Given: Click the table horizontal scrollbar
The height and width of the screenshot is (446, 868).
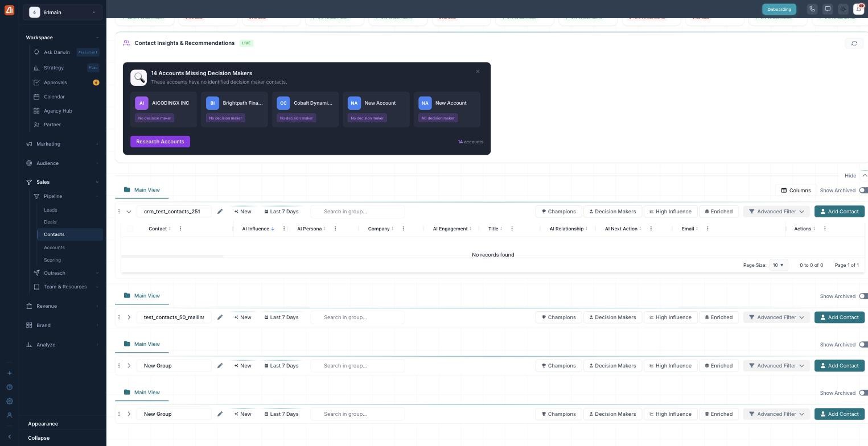Looking at the screenshot, I should pos(172,257).
